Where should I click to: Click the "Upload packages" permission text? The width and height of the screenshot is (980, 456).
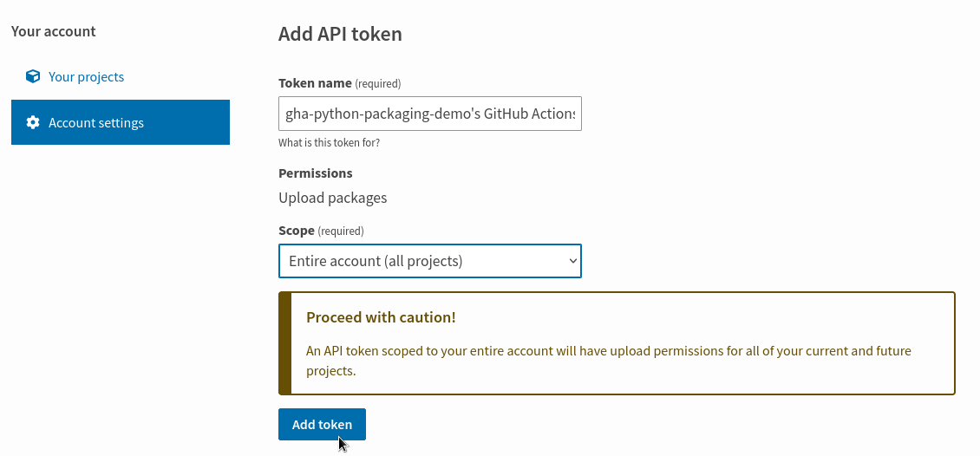point(333,198)
